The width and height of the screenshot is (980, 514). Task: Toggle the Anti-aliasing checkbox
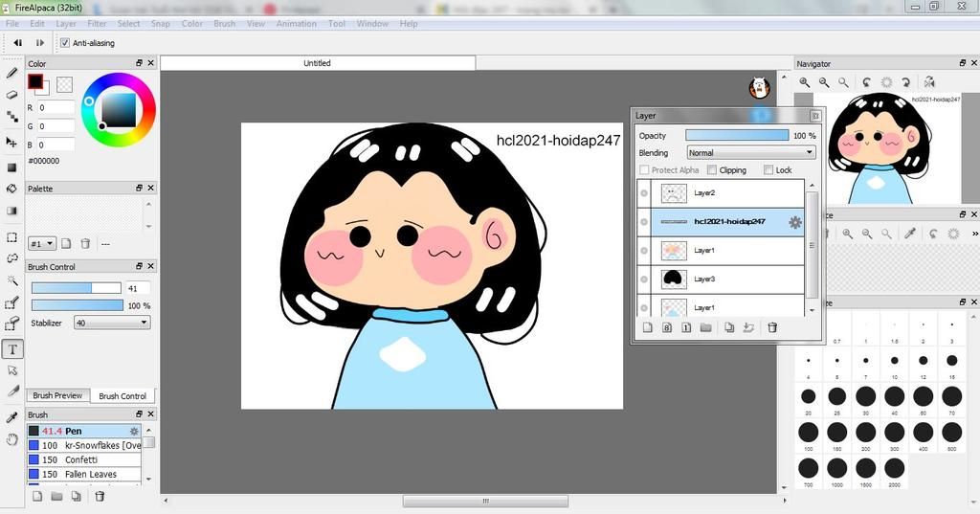pos(65,43)
